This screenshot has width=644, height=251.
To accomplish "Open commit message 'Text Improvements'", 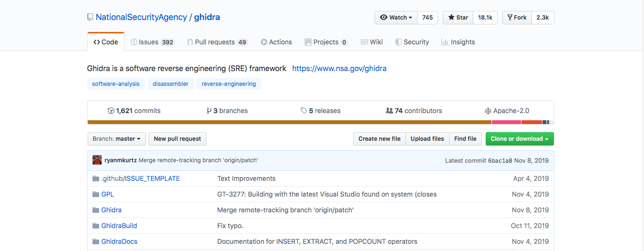I will [x=246, y=178].
